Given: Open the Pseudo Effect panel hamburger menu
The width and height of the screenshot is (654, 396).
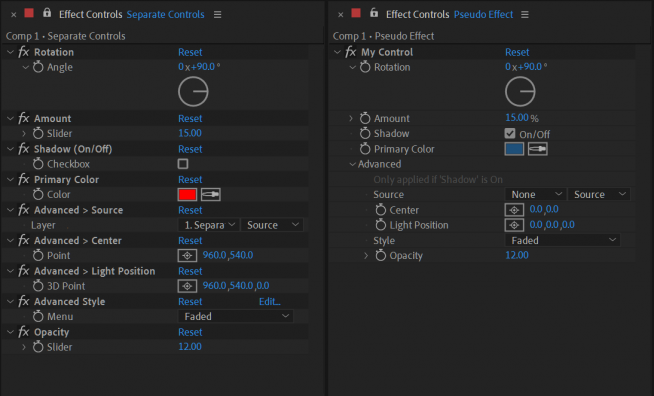Looking at the screenshot, I should pos(525,15).
